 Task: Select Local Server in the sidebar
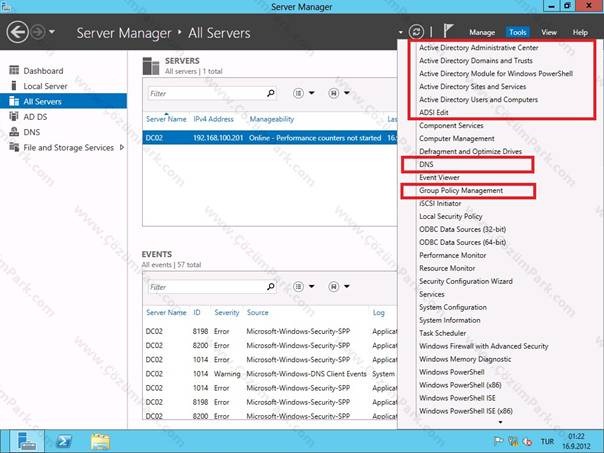(x=45, y=86)
